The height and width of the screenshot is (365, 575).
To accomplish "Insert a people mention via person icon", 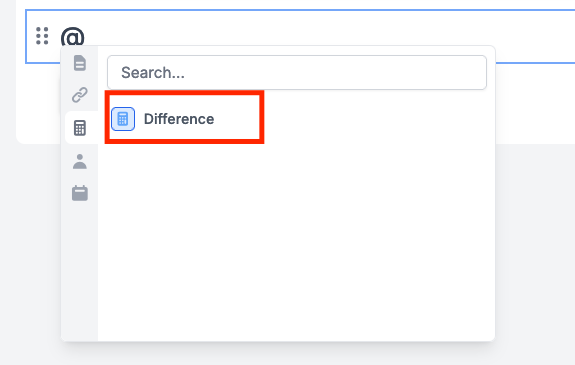I will (80, 161).
